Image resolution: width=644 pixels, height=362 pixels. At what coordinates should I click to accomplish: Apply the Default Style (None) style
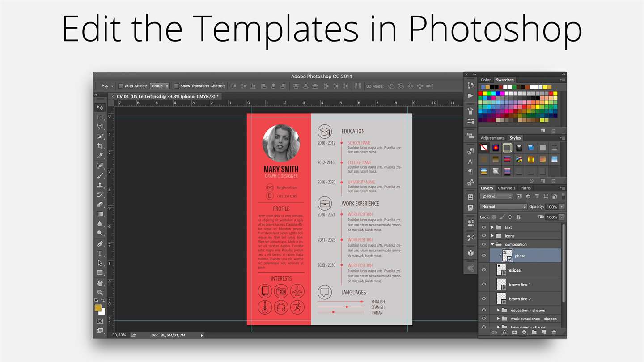click(x=484, y=147)
